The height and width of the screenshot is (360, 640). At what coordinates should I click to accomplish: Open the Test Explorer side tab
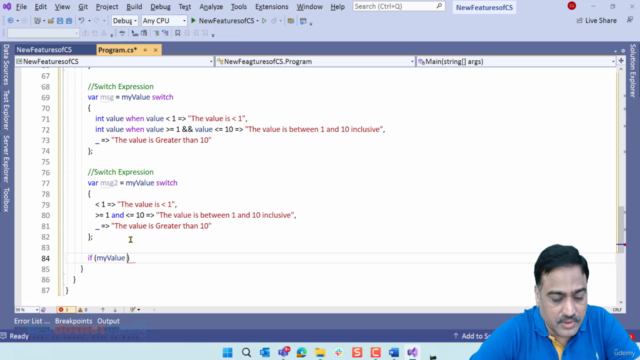tap(6, 110)
